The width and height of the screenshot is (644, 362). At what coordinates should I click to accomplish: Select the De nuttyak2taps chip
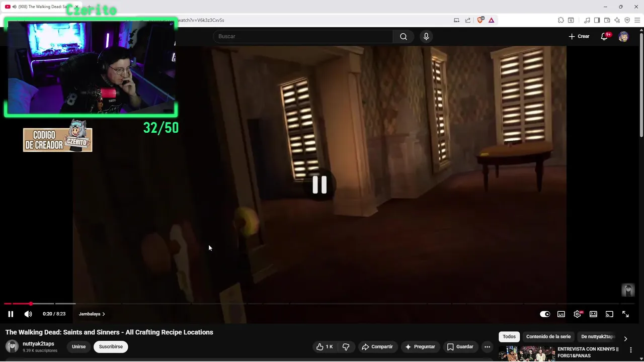pyautogui.click(x=598, y=337)
